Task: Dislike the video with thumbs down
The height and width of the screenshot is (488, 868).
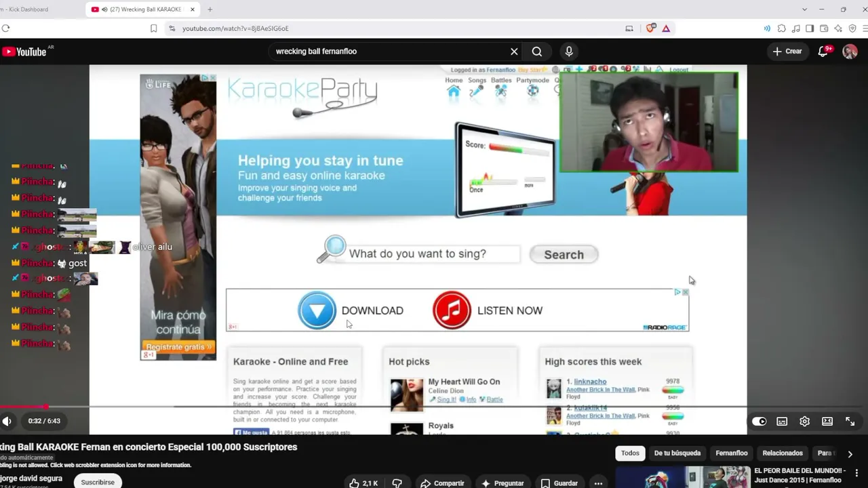Action: tap(397, 483)
